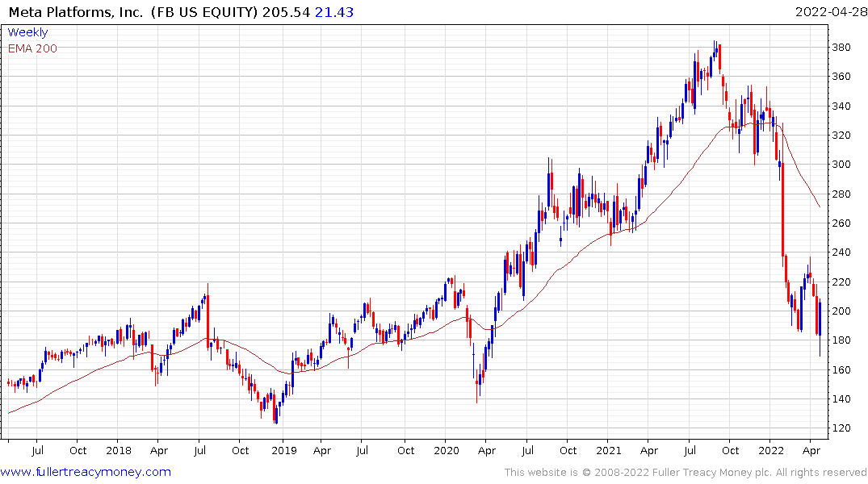
Task: Click the 180 price axis label
Action: tap(841, 340)
